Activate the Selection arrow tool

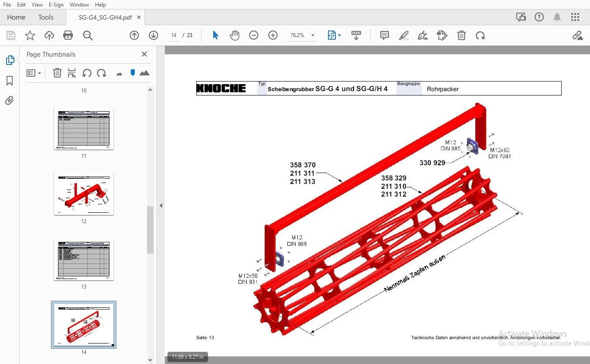[215, 35]
